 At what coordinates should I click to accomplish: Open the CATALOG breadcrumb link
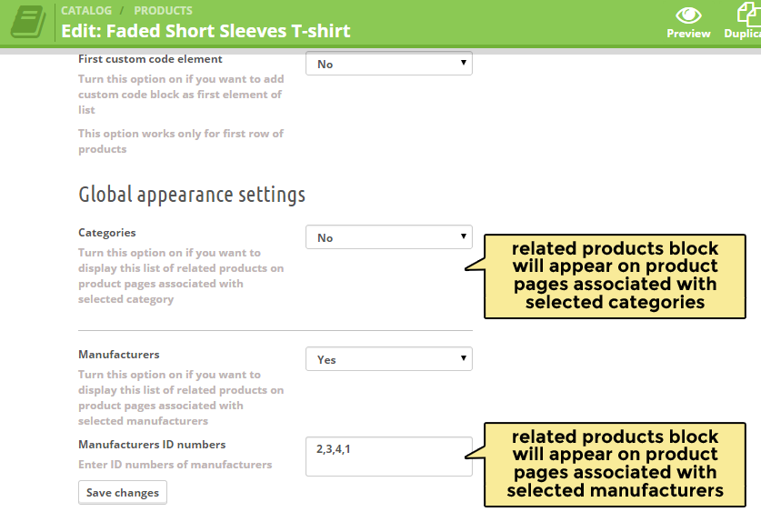[86, 11]
